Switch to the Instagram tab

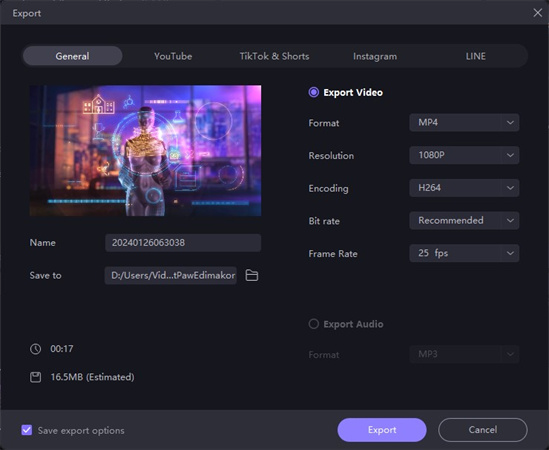pos(375,56)
